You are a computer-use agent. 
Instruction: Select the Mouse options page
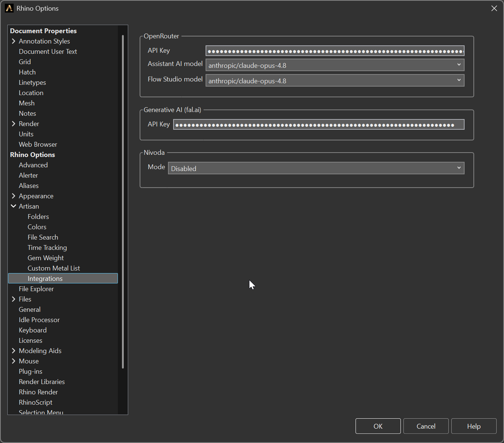(x=29, y=361)
